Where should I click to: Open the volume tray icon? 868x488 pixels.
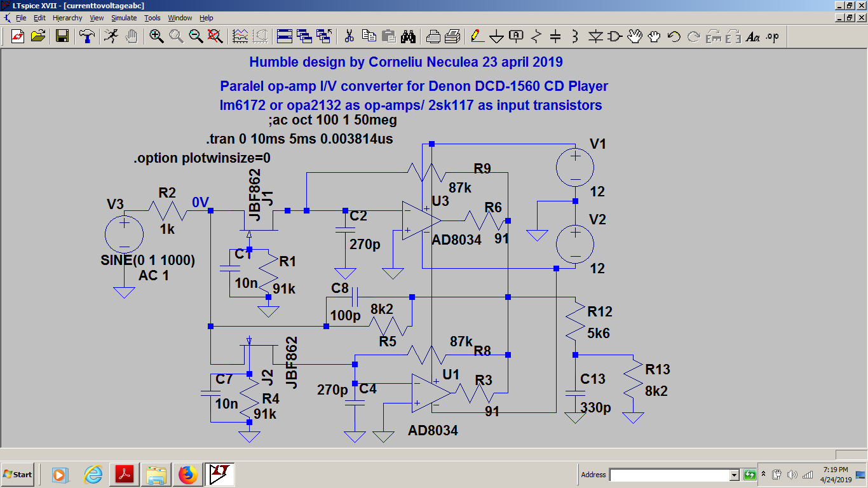[x=792, y=475]
